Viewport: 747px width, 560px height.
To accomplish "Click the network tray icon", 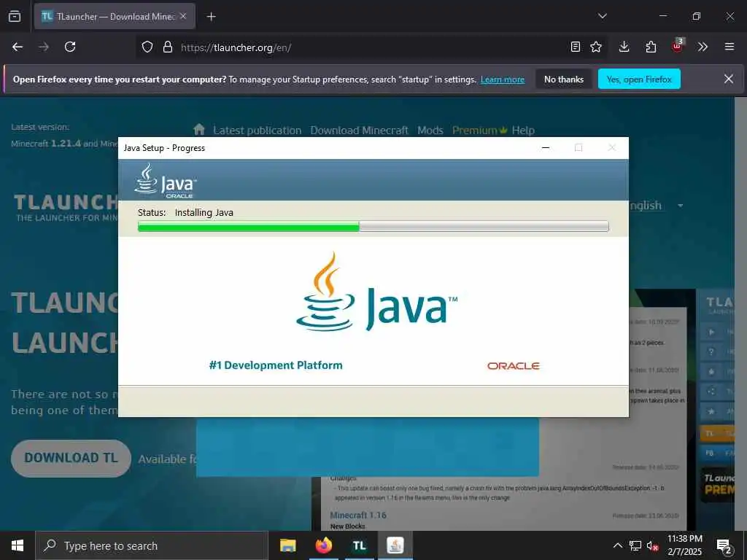I will (x=635, y=545).
